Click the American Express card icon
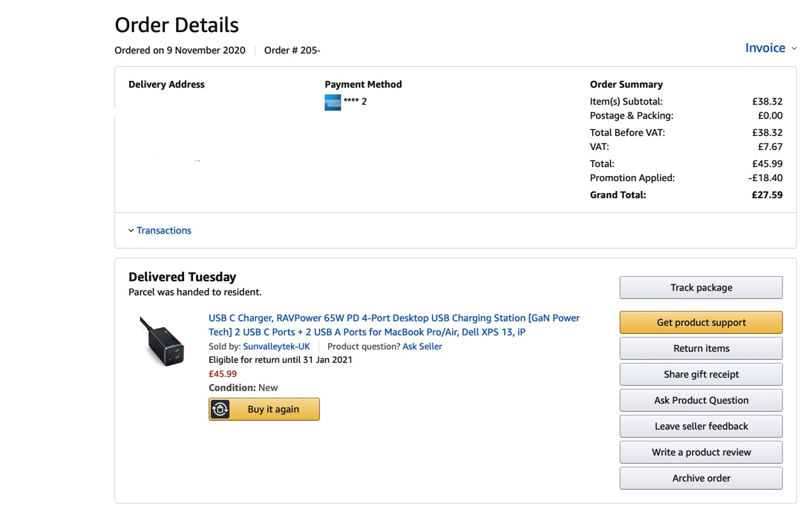The width and height of the screenshot is (812, 518). 333,102
